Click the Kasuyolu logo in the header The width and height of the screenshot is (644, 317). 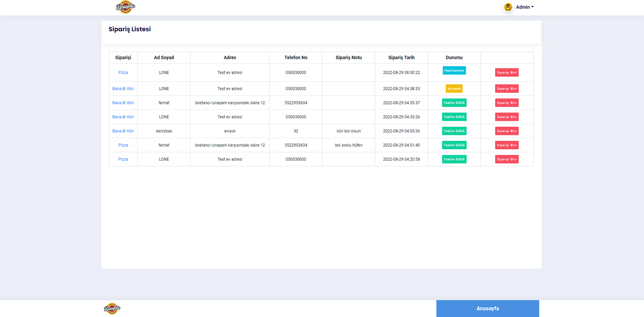pos(126,7)
